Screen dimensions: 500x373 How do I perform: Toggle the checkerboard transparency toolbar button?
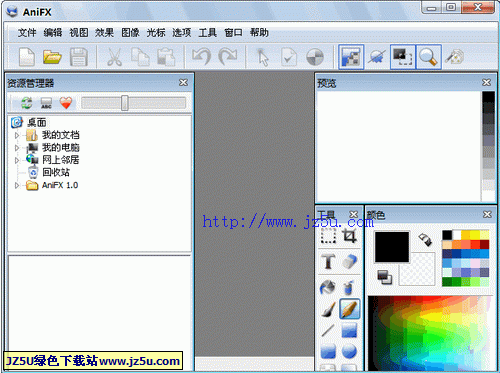[351, 57]
